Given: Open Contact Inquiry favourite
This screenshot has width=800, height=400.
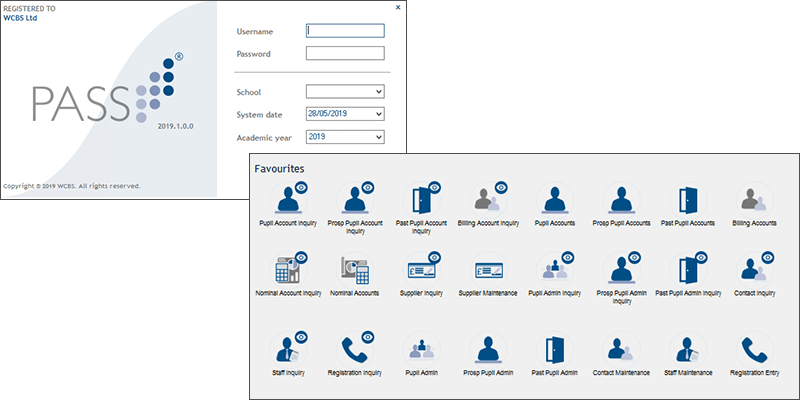Looking at the screenshot, I should 754,270.
